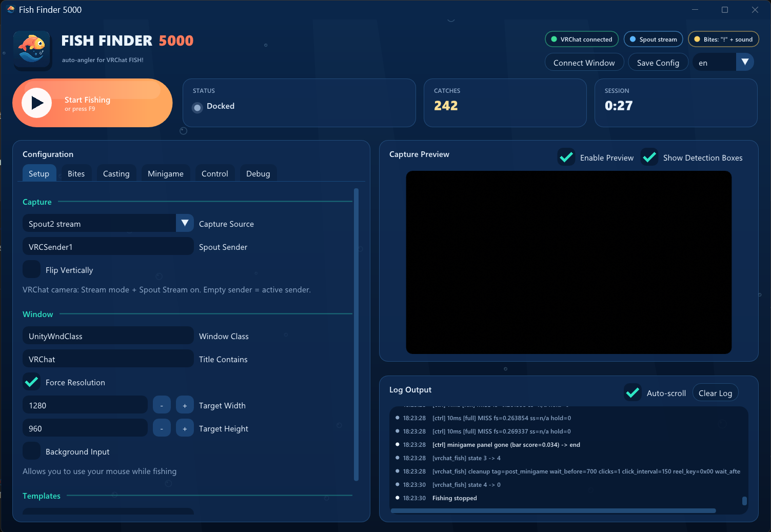Click the Spout Sender field VRCSender1
The height and width of the screenshot is (532, 771).
click(x=108, y=246)
